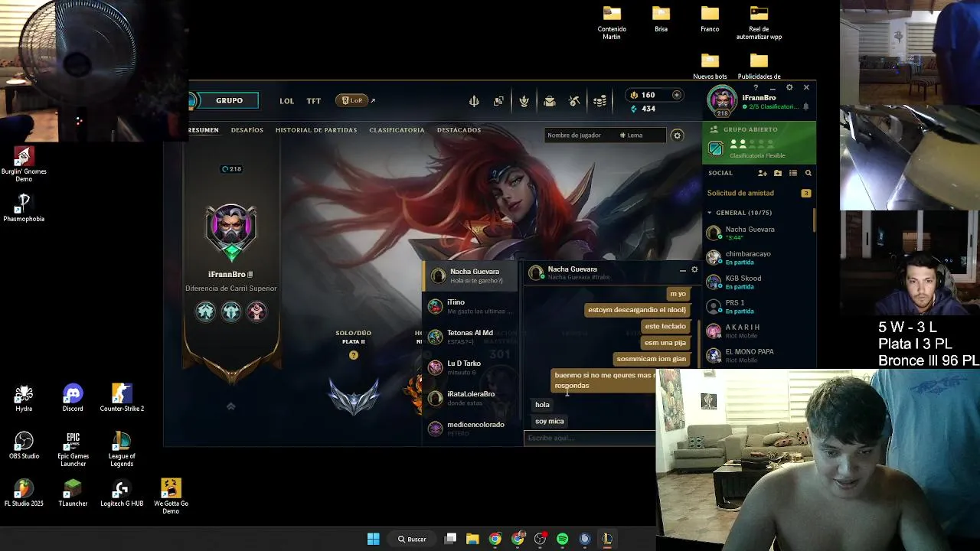Expand the double chevron below profile banner
980x551 pixels.
pyautogui.click(x=230, y=406)
